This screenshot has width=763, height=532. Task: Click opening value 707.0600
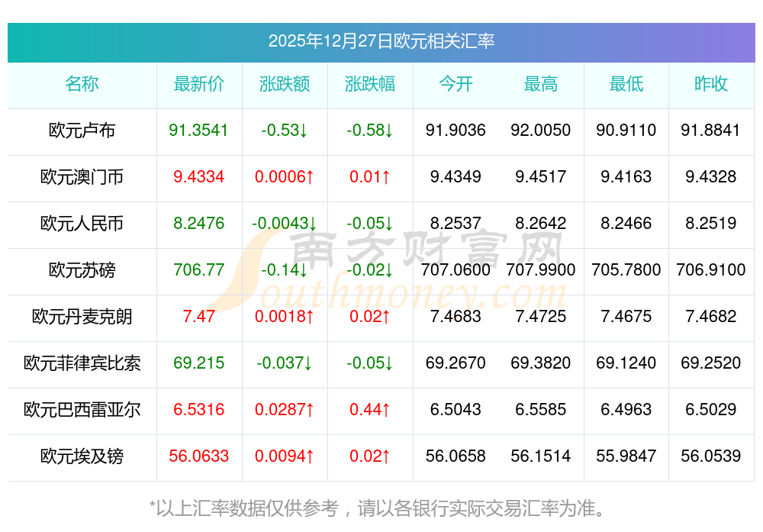tap(456, 269)
